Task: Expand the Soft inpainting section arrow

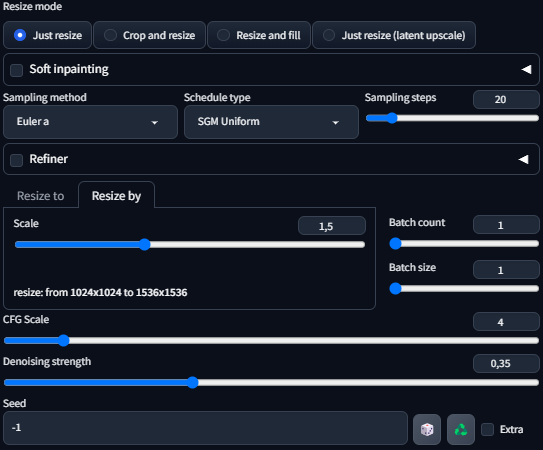Action: 526,69
